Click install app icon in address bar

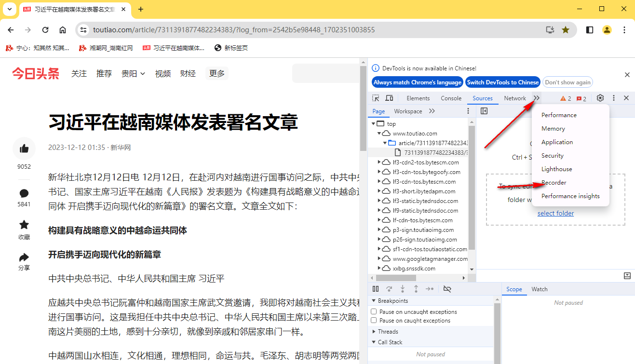coord(550,30)
